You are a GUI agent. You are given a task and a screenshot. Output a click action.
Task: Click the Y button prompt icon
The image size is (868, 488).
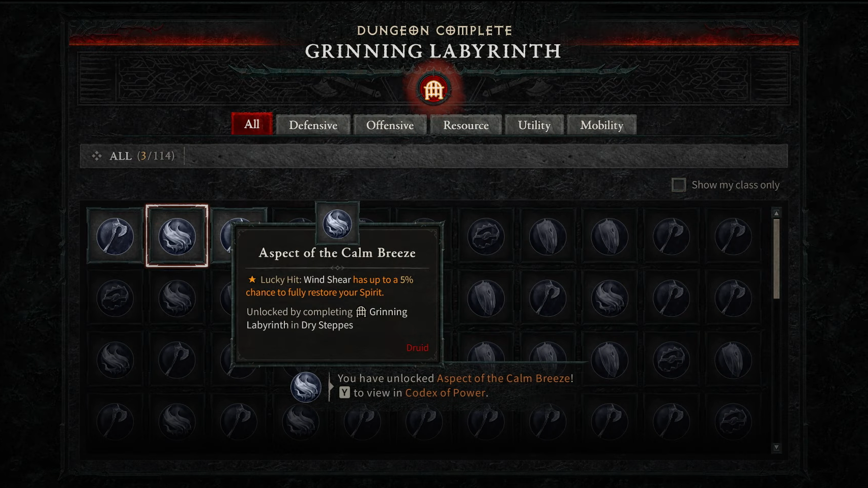click(344, 392)
